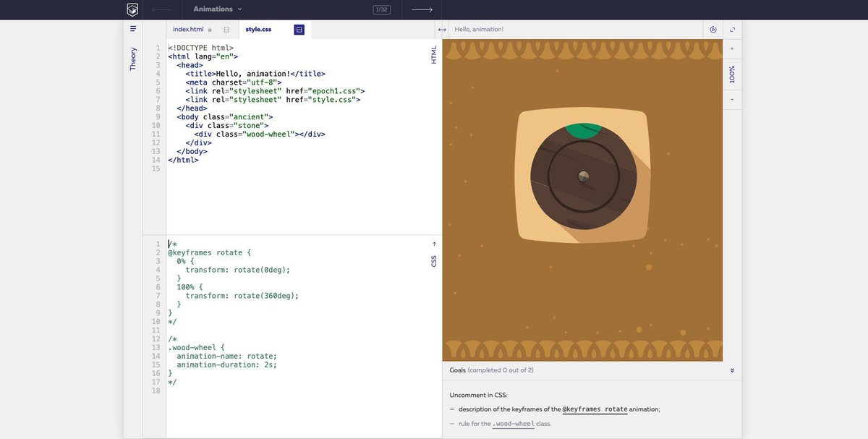Open the Theory side panel

coord(133,59)
